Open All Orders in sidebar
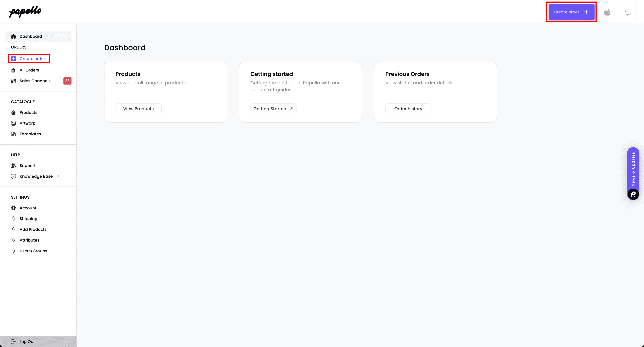This screenshot has width=644, height=347. click(29, 70)
